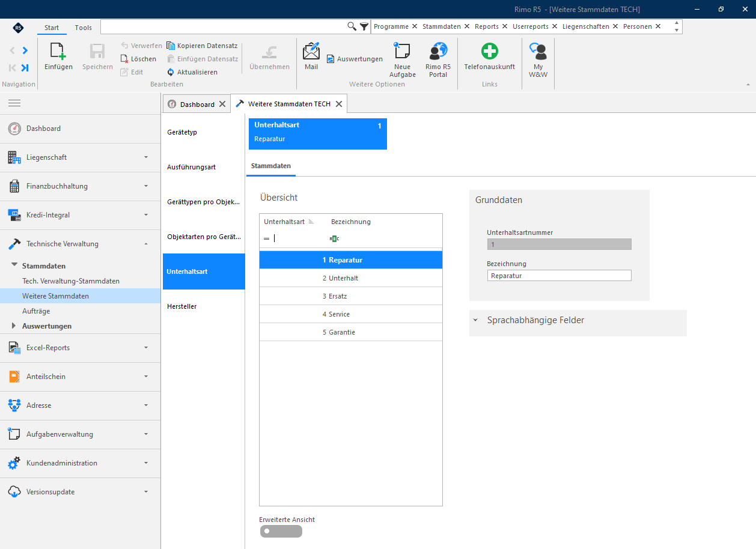Go to previous record arrow

click(x=13, y=50)
